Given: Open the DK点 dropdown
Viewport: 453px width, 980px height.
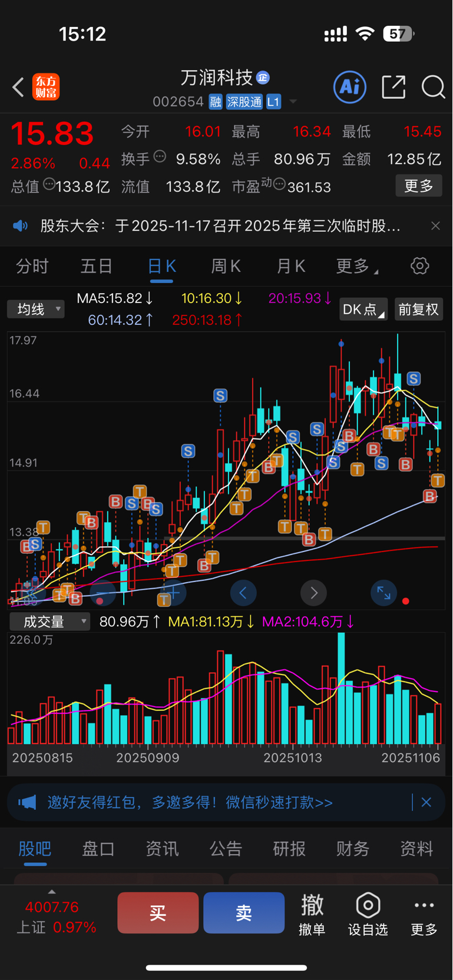Looking at the screenshot, I should pyautogui.click(x=363, y=309).
